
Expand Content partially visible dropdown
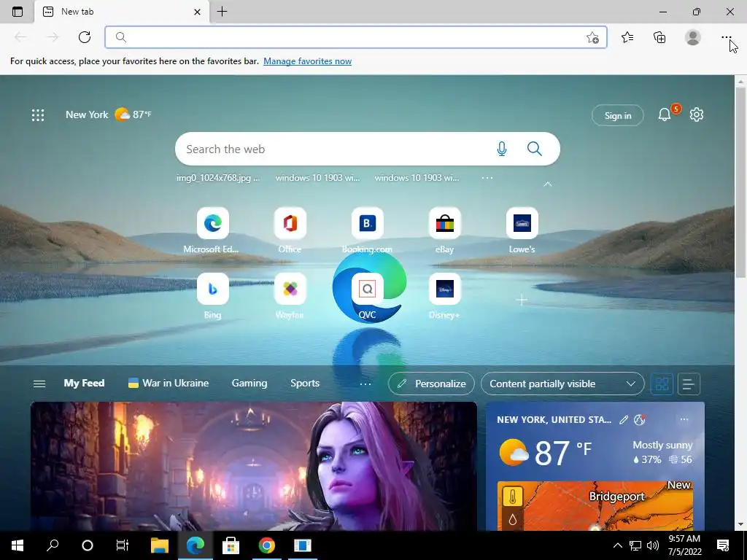(562, 384)
